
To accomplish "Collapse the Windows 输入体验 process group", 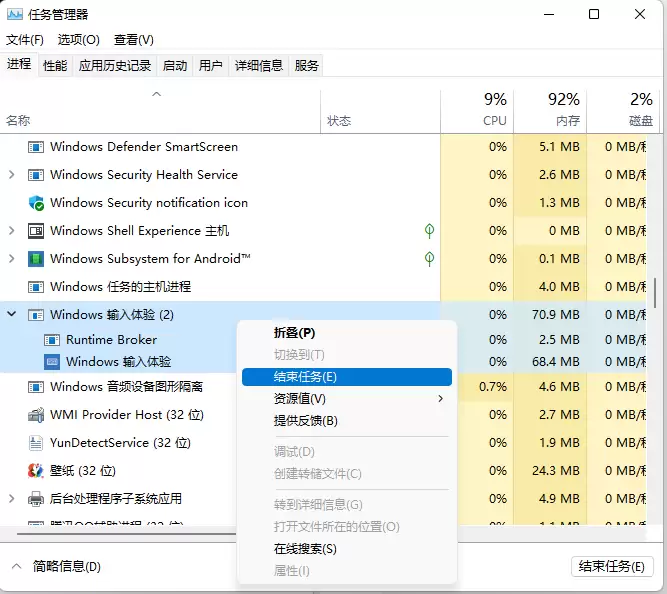I will (12, 314).
